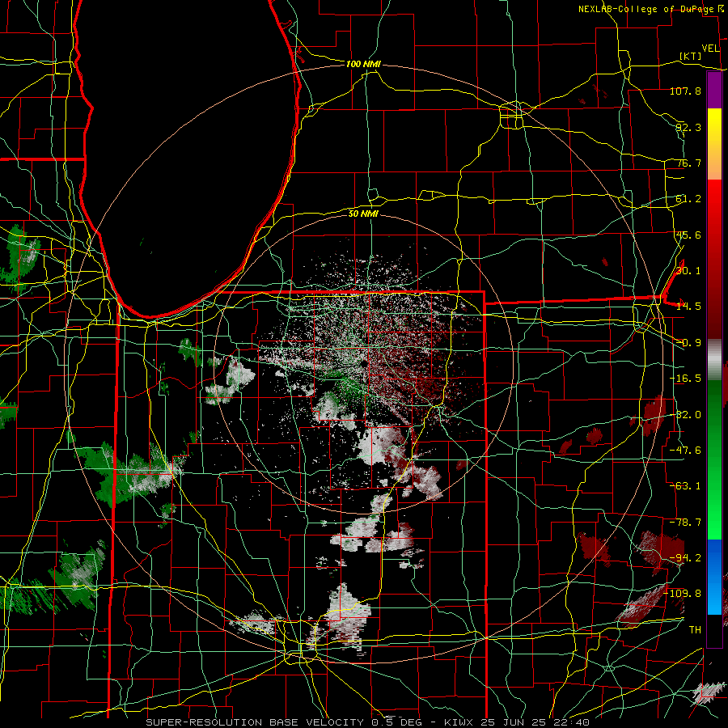Click the -94.2 velocity scale value
Image resolution: width=728 pixels, height=728 pixels.
click(x=685, y=558)
